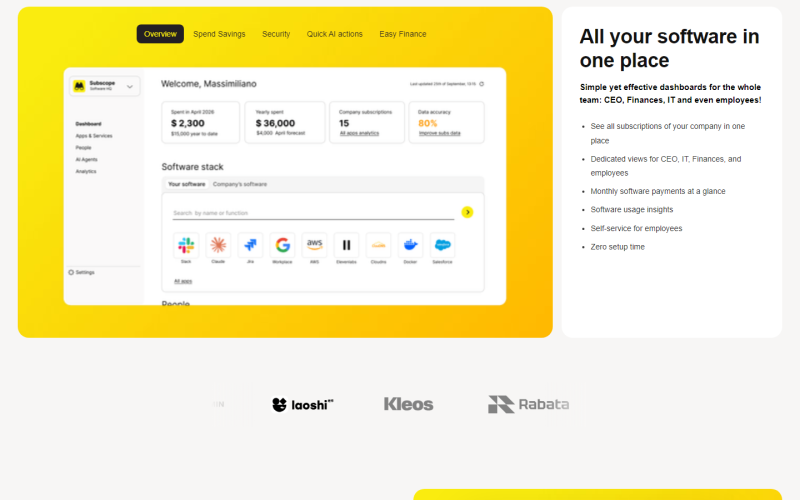Click the All your software in one place heading
The width and height of the screenshot is (800, 500).
(x=669, y=48)
